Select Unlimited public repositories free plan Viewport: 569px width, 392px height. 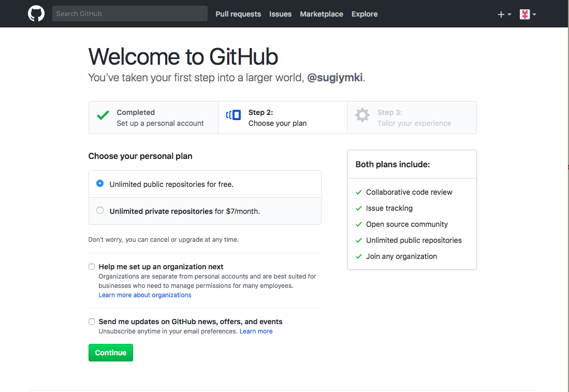tap(100, 184)
